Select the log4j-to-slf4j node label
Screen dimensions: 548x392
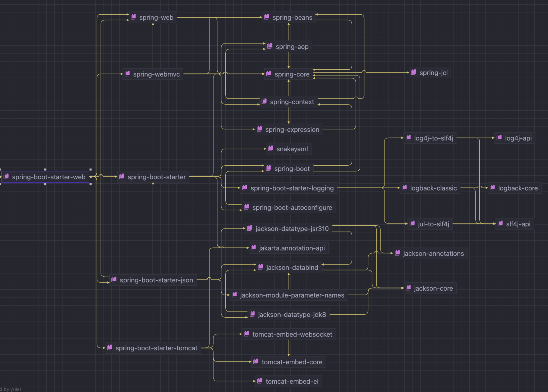click(x=434, y=138)
